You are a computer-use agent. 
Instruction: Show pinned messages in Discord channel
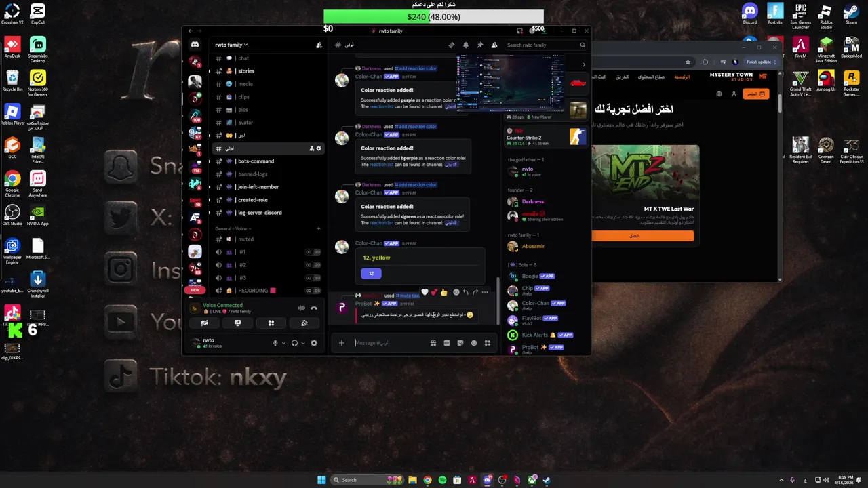click(480, 45)
